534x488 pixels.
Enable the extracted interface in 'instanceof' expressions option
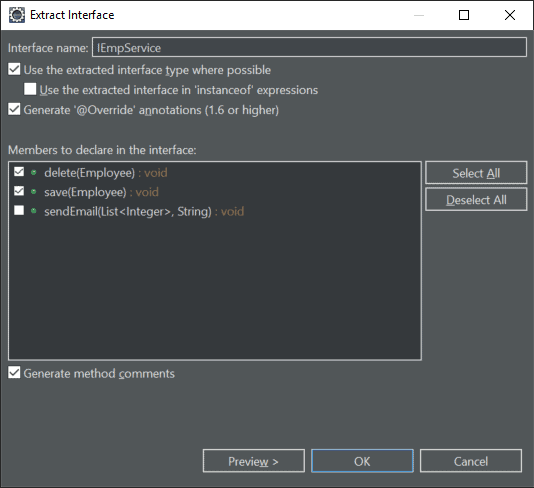pos(30,89)
